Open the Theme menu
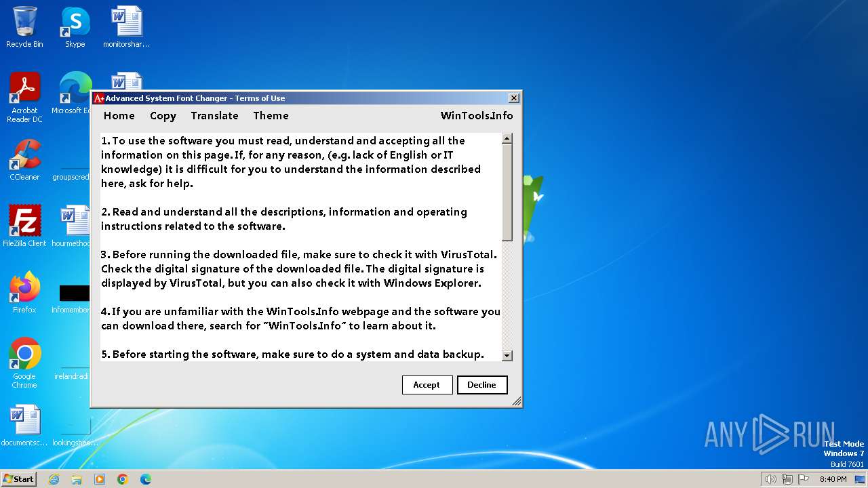The height and width of the screenshot is (488, 868). 271,116
